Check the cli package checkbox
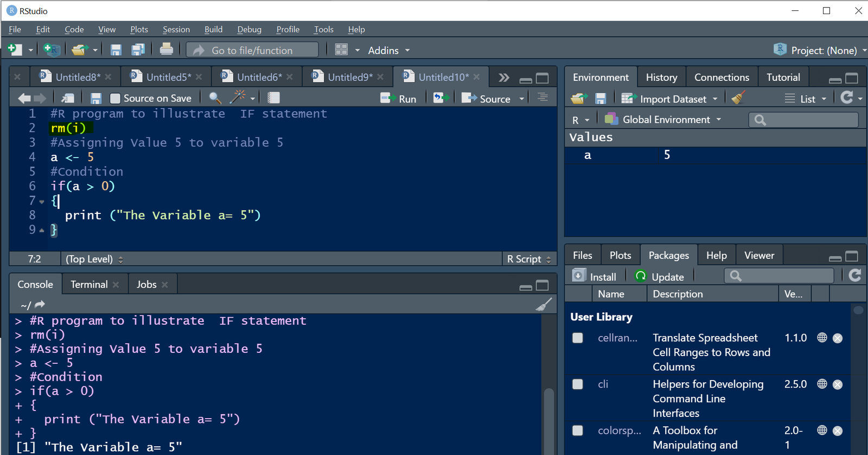The image size is (868, 455). tap(578, 384)
